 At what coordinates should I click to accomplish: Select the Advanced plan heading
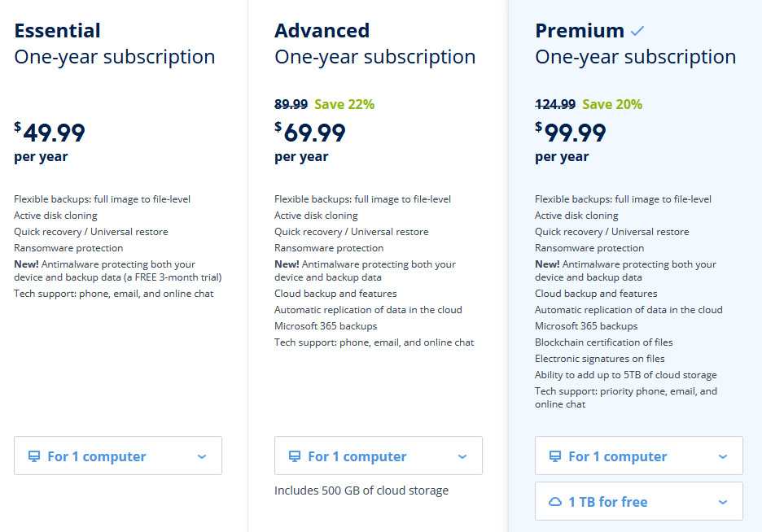[x=322, y=31]
